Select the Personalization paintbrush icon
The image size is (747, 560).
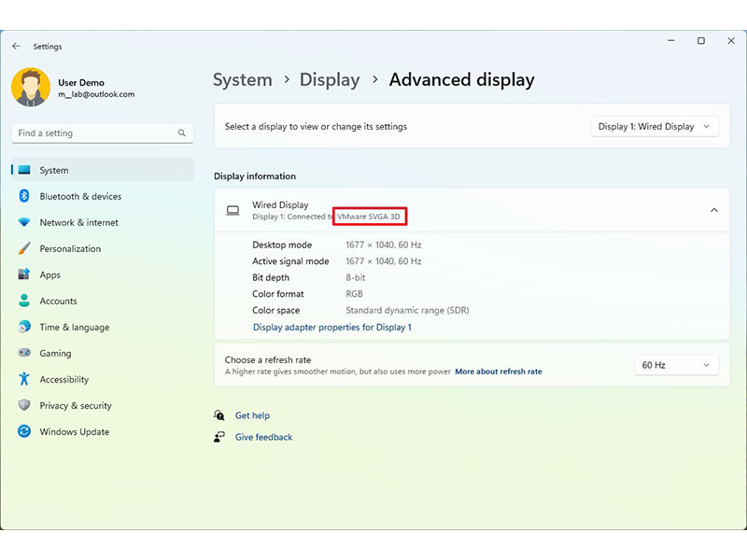coord(24,249)
